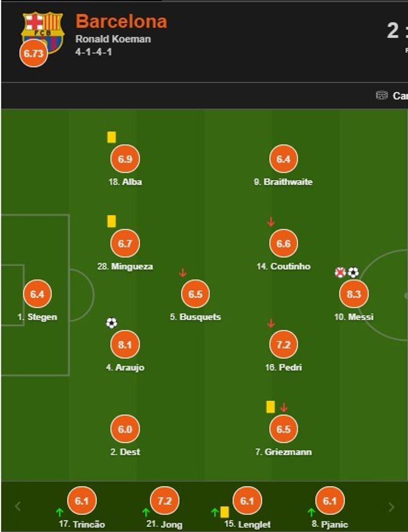
Task: Click the goal ball icon above Araujo
Action: [111, 323]
